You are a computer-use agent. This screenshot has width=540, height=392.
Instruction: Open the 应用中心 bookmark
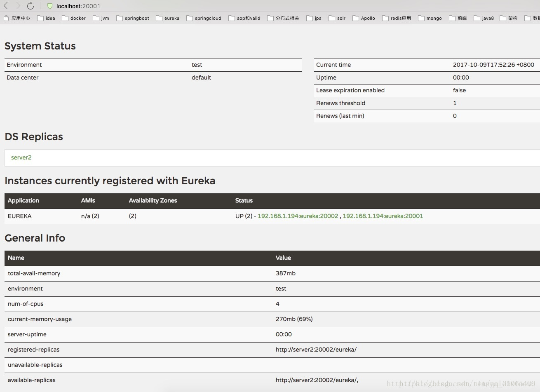tap(17, 18)
